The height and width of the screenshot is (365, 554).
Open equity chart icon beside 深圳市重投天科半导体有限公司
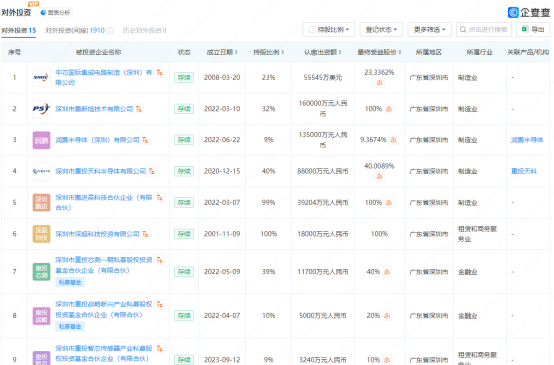(152, 171)
